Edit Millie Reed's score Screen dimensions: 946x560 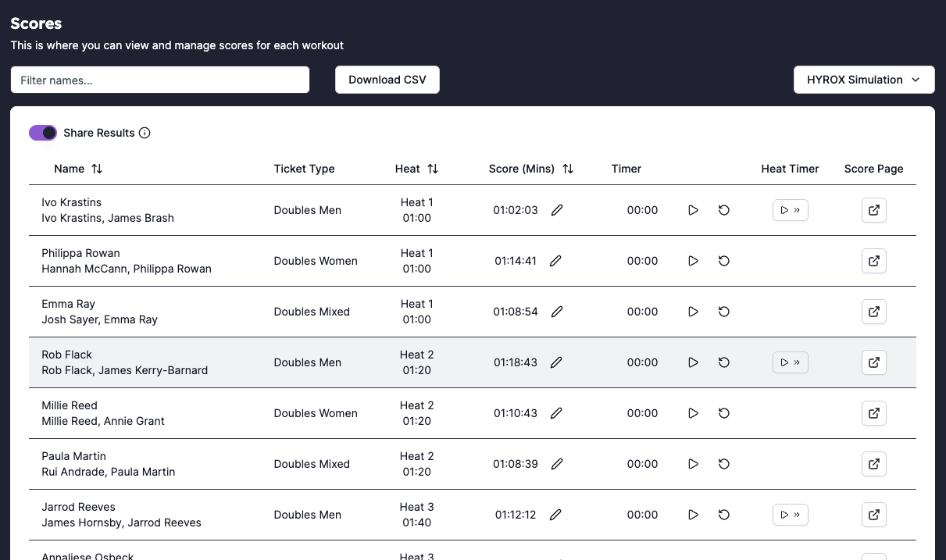556,413
